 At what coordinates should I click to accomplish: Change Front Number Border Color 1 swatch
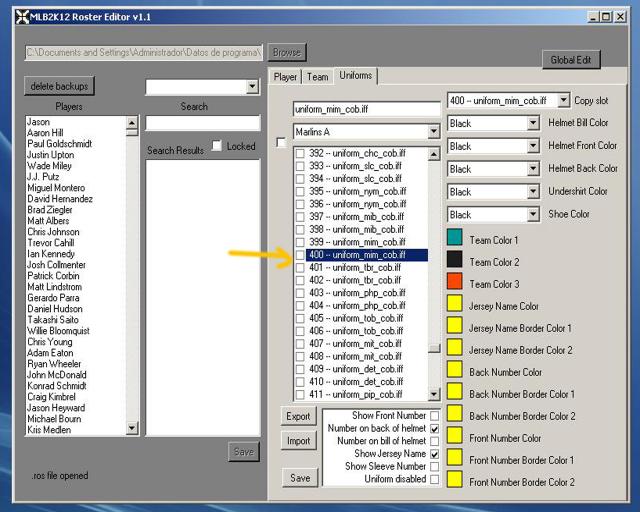454,458
